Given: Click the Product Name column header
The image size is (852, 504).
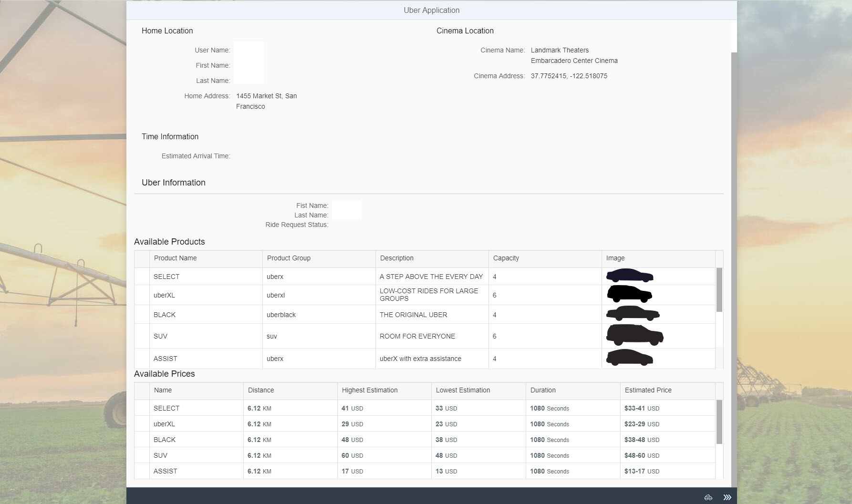Looking at the screenshot, I should coord(175,258).
